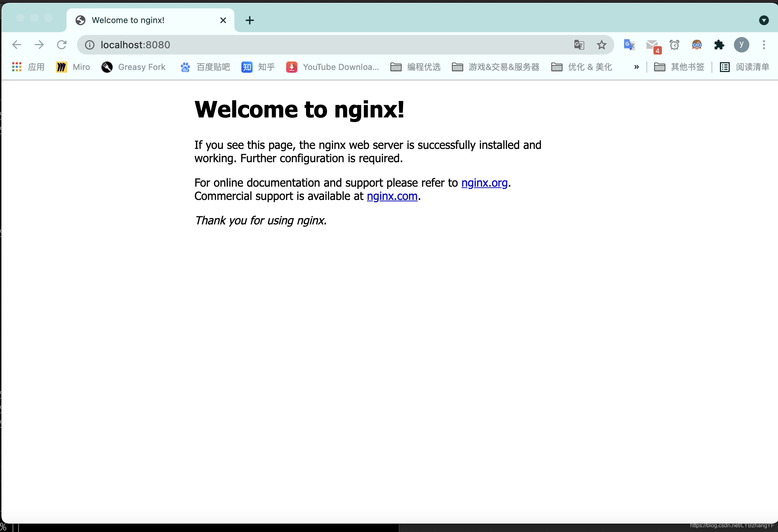Image resolution: width=778 pixels, height=532 pixels.
Task: Click the green maximize window button
Action: [x=48, y=18]
